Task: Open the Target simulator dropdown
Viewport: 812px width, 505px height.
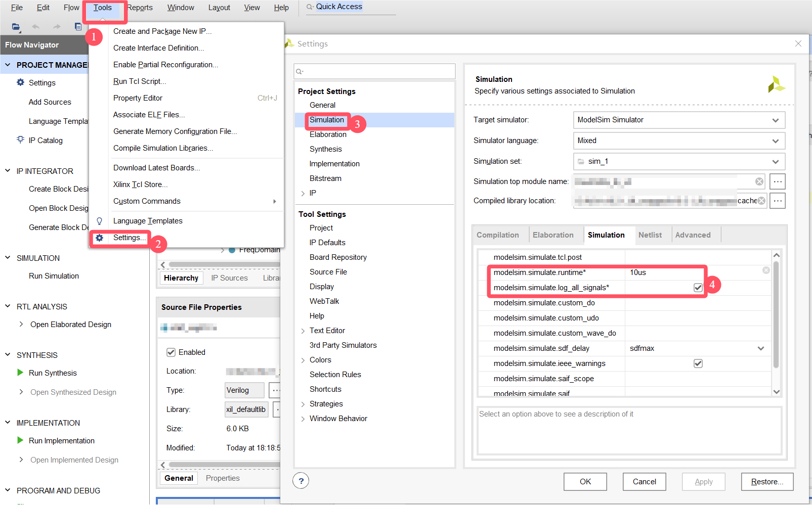Action: click(776, 120)
